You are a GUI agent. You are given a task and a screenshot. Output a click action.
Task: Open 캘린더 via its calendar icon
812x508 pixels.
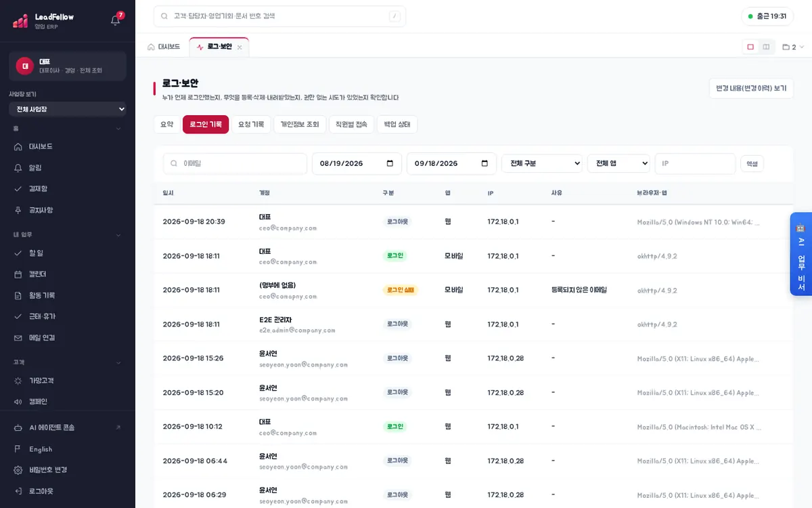tap(18, 274)
